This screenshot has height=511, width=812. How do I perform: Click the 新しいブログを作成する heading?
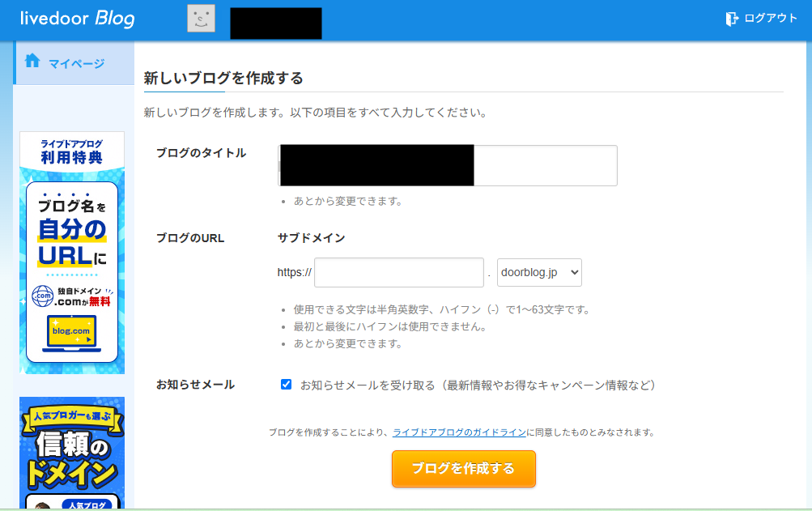[223, 79]
